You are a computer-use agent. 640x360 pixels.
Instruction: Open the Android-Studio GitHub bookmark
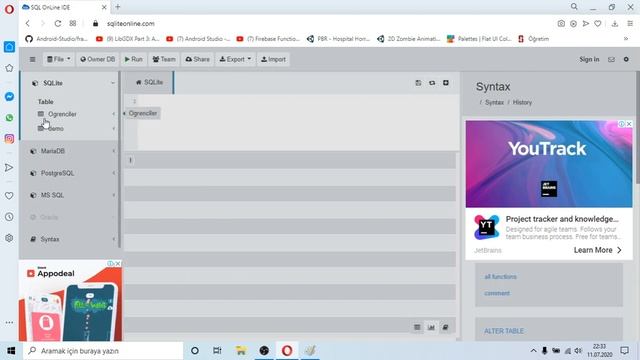(57, 39)
